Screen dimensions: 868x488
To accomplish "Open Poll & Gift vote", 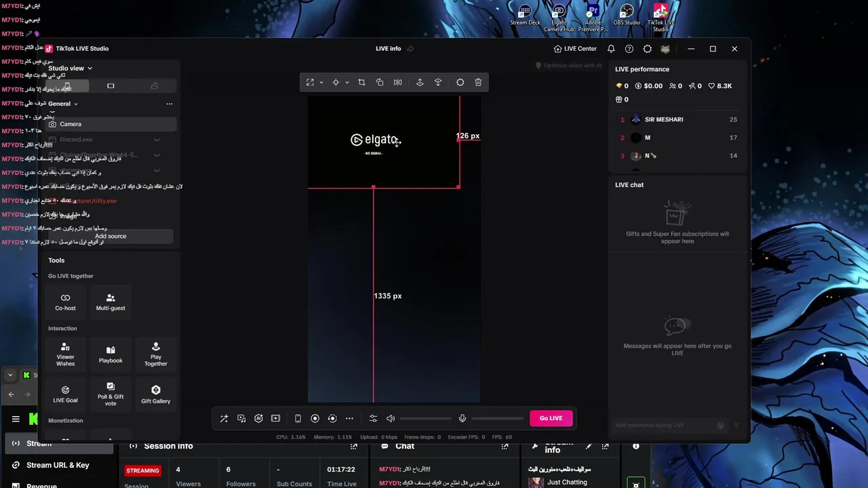I will [111, 394].
